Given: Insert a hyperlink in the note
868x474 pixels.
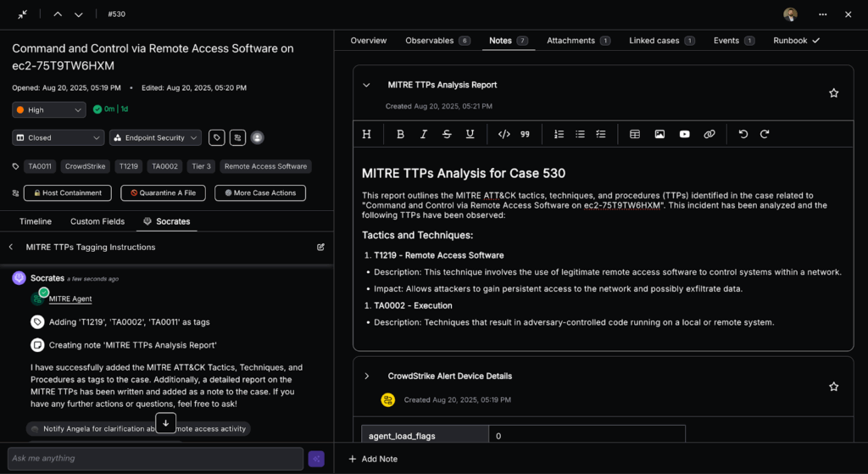Looking at the screenshot, I should coord(709,134).
